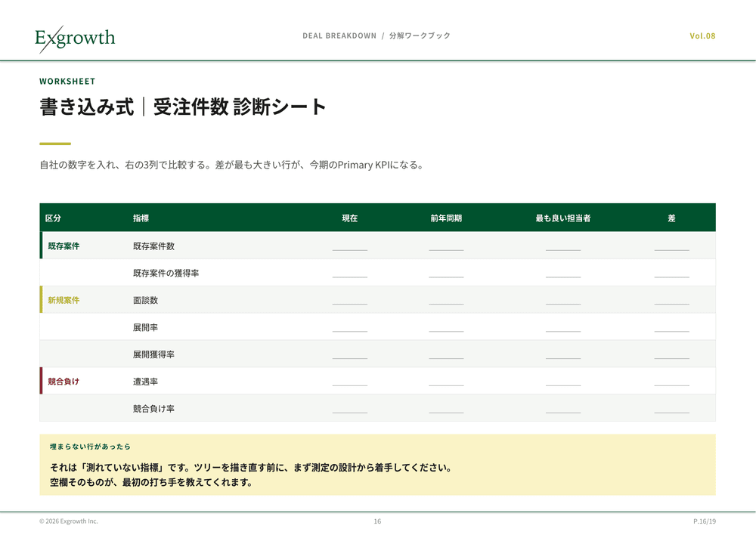Click the 前年同期 column header
756x535 pixels.
click(x=447, y=218)
